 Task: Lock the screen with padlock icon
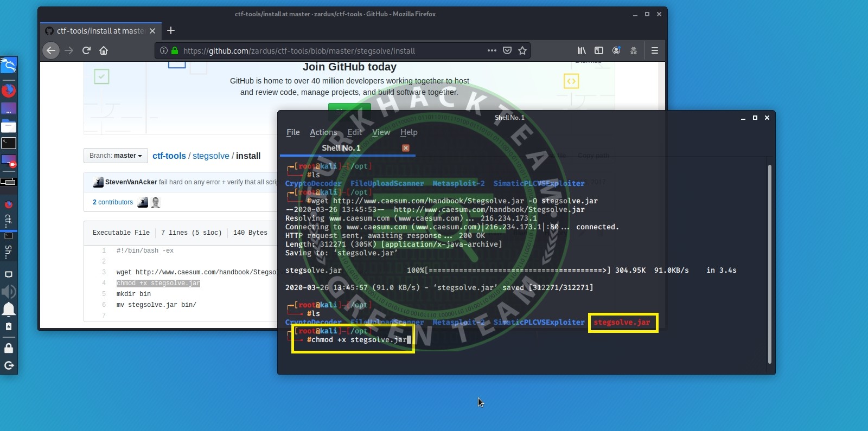(9, 348)
